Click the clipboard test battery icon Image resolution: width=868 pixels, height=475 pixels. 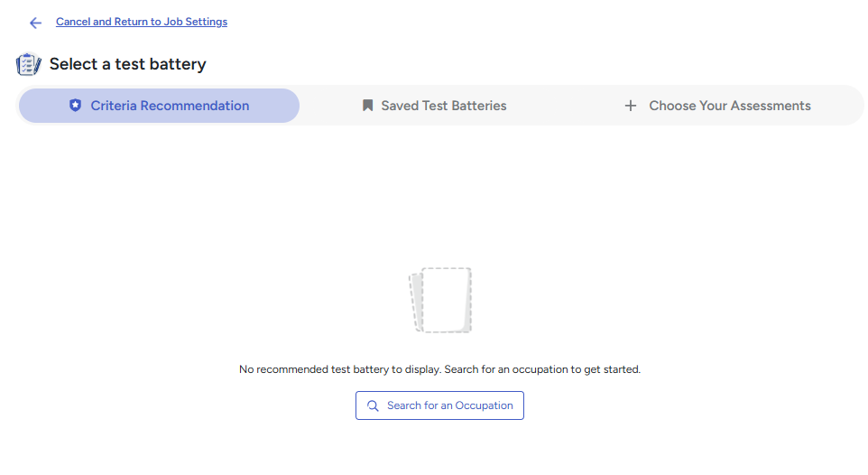click(x=28, y=64)
